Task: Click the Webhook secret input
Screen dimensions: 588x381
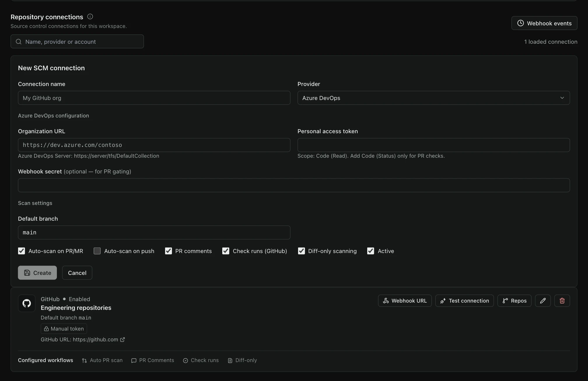Action: click(294, 185)
